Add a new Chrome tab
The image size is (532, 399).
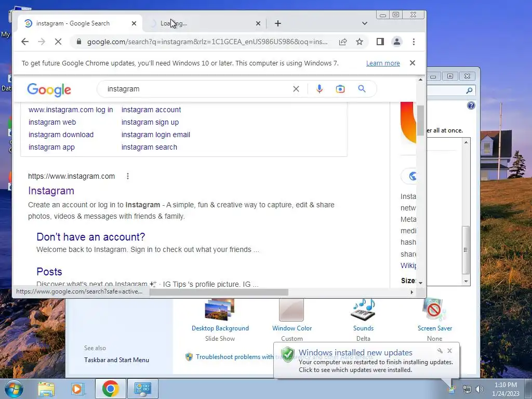pos(278,23)
